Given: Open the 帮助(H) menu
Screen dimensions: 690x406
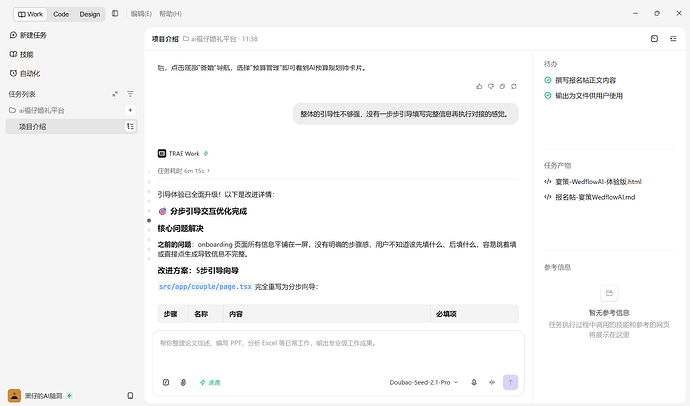Looking at the screenshot, I should click(x=170, y=14).
